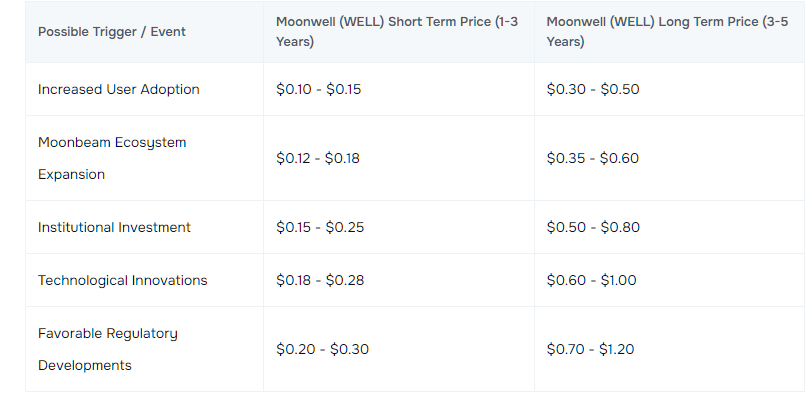Select the '$0.18 - $0.28' price range
This screenshot has width=812, height=403.
click(x=320, y=280)
